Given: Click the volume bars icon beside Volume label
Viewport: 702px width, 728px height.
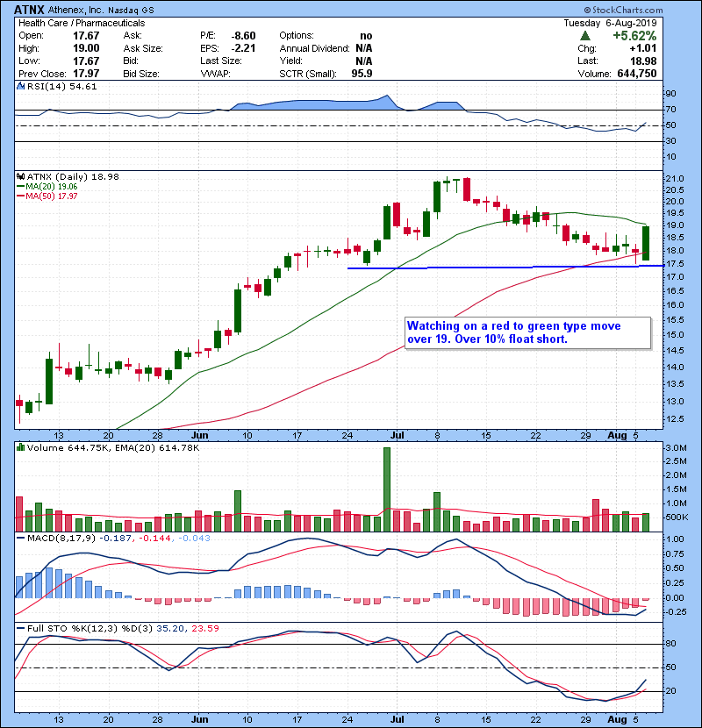Looking at the screenshot, I should click(20, 447).
